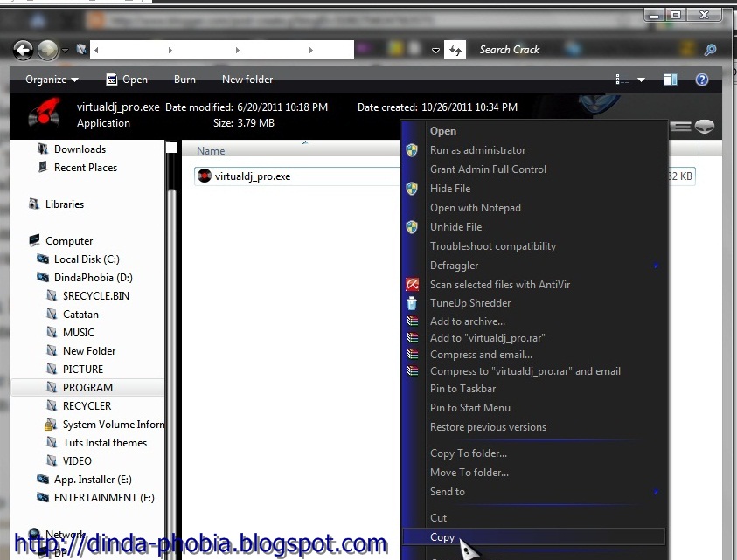Click the virtualdj_pro.exe file icon
The height and width of the screenshot is (560, 737).
pos(205,176)
